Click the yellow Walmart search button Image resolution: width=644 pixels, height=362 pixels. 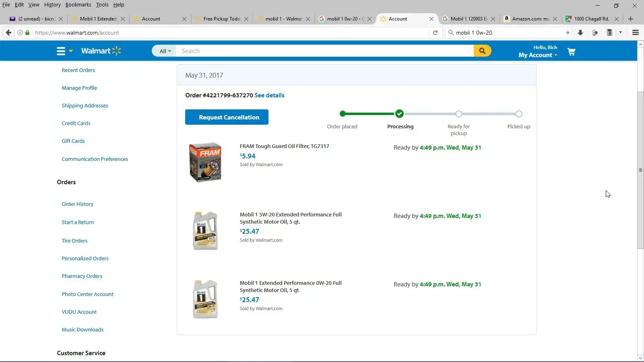482,51
